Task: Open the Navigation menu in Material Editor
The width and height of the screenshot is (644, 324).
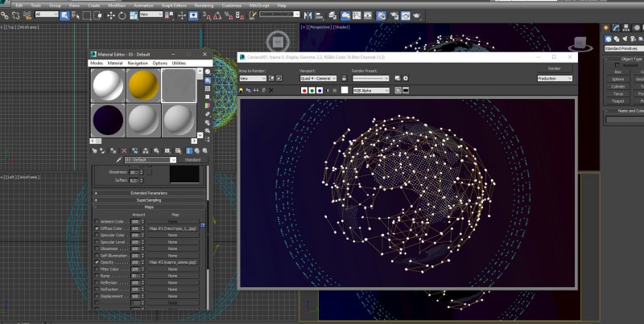Action: coord(138,64)
